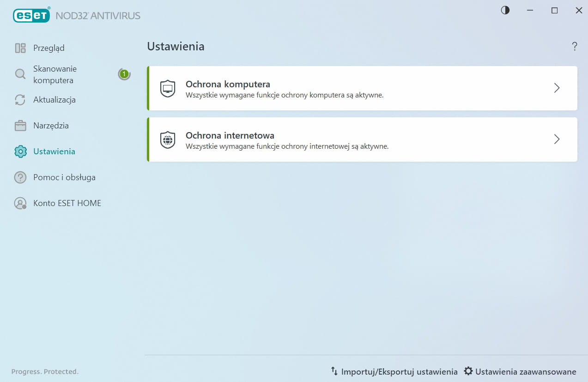
Task: Open Skanowanie komputera from the sidebar
Action: 55,74
